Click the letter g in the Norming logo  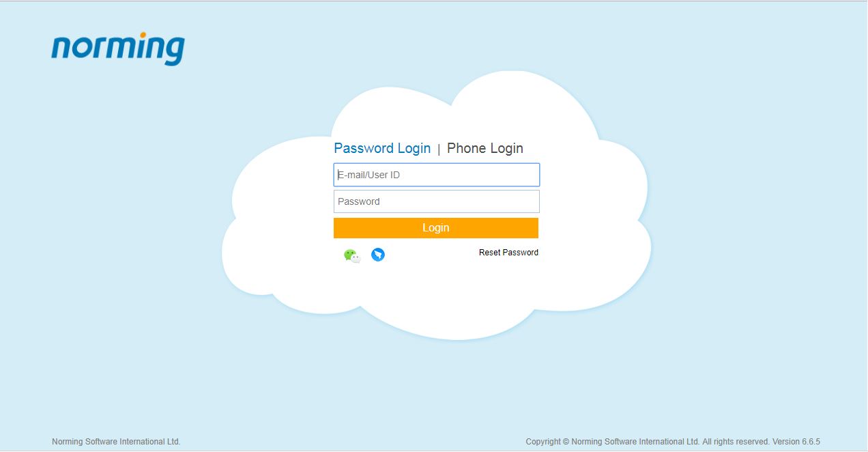coord(175,51)
